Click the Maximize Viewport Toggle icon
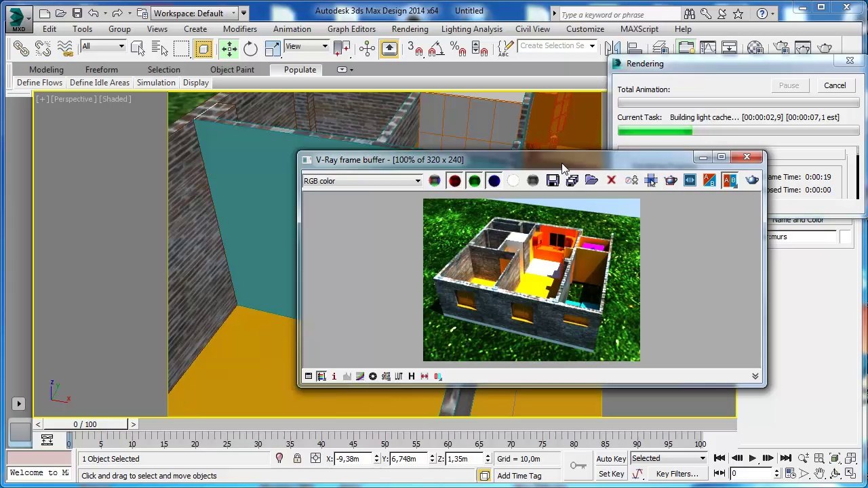Viewport: 868px width, 488px height. [x=852, y=474]
